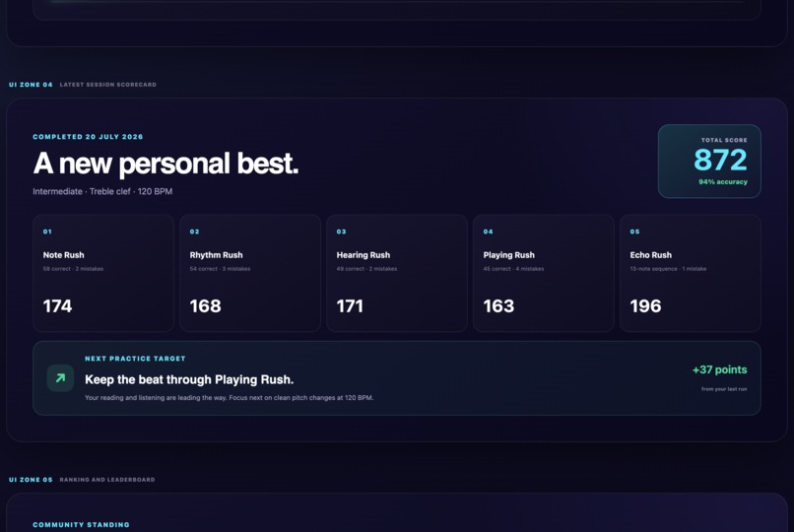This screenshot has height=532, width=794.
Task: Click the 'A new personal best.' headline
Action: pyautogui.click(x=165, y=164)
